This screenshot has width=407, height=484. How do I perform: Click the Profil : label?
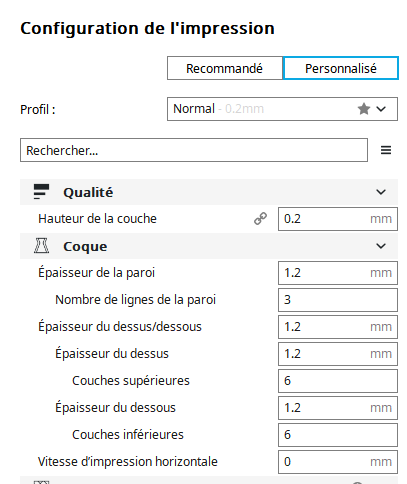38,109
